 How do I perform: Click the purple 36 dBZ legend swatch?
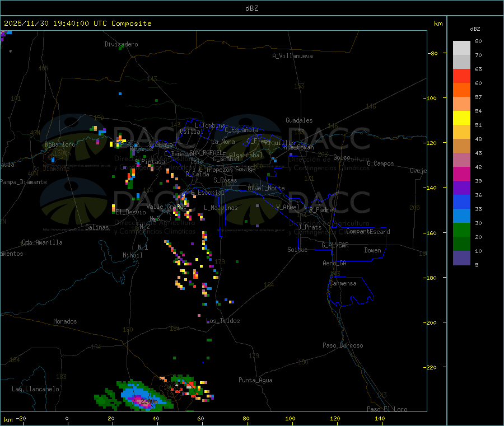pyautogui.click(x=461, y=188)
